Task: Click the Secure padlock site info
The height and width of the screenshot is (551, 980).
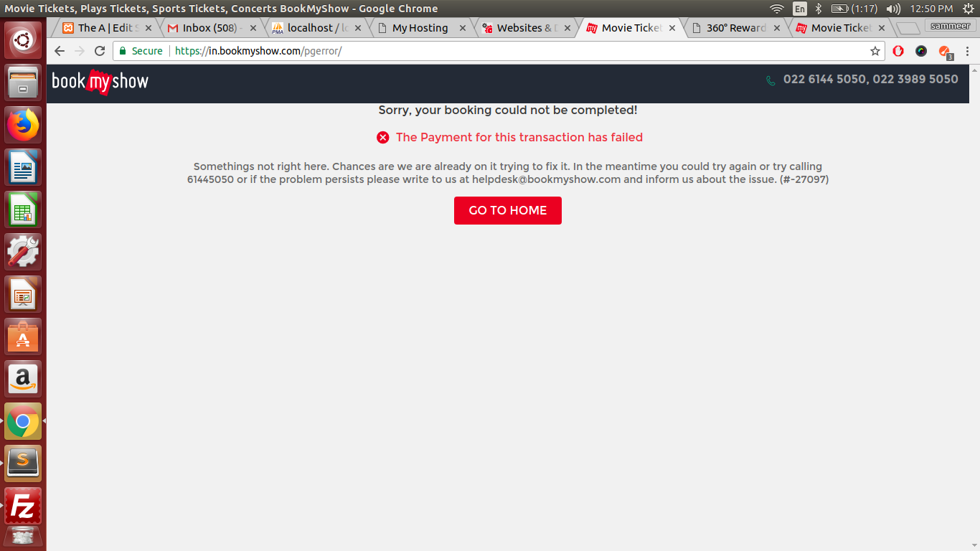Action: [141, 51]
